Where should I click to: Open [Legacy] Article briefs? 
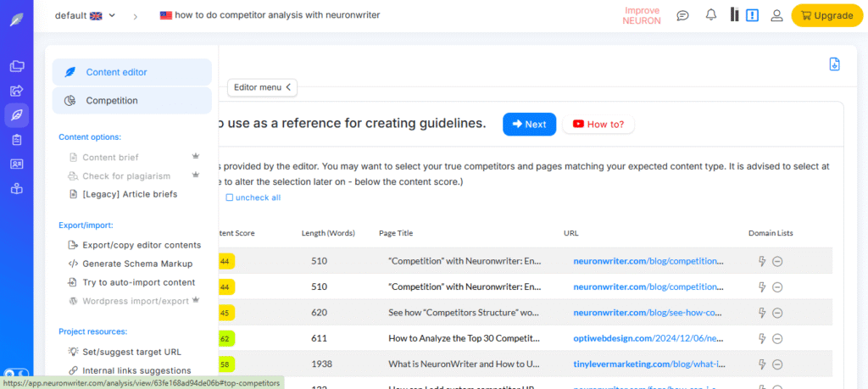tap(123, 194)
